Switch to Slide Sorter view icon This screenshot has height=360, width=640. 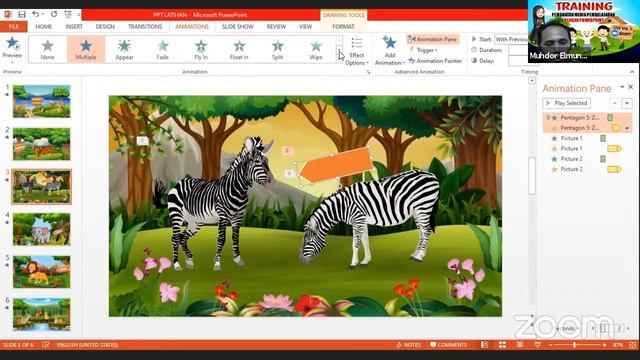coord(502,345)
